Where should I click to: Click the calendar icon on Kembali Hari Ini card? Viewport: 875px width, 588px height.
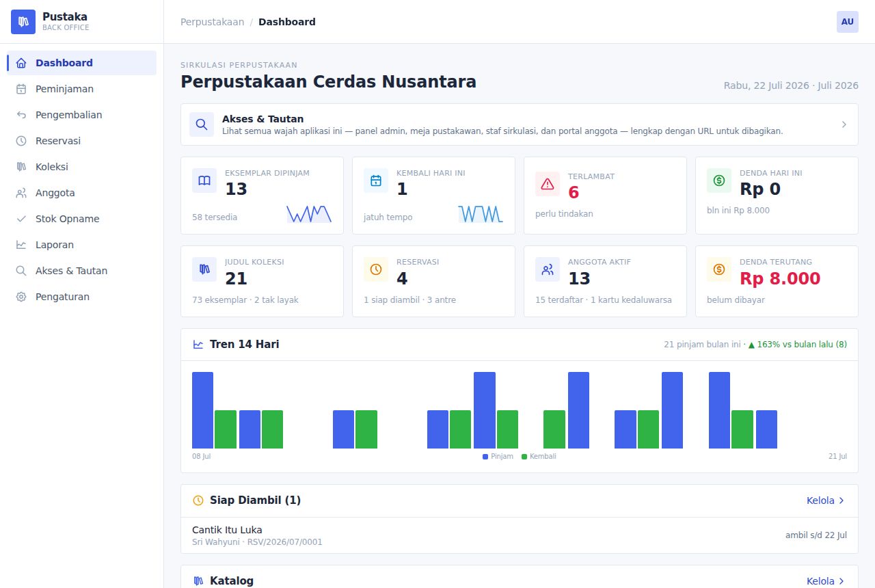pyautogui.click(x=376, y=181)
